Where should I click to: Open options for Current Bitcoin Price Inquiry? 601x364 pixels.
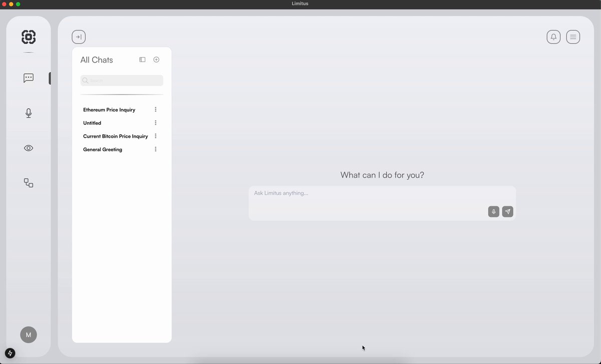(x=156, y=136)
